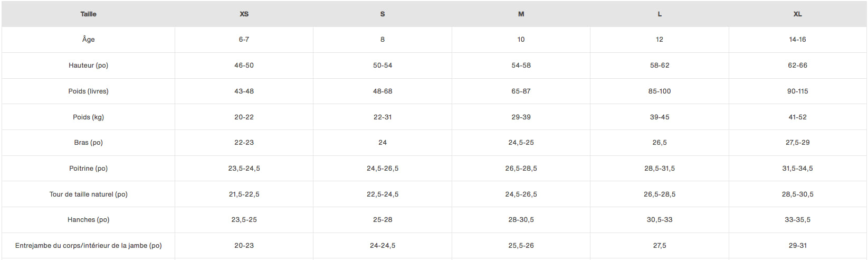This screenshot has width=868, height=260.
Task: Select the XS size column header
Action: (x=244, y=14)
